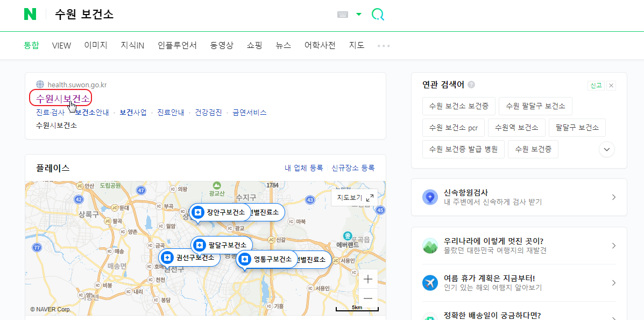Click the search field containing 수원 보건소
Viewport: 644px width, 320px height.
coord(193,15)
